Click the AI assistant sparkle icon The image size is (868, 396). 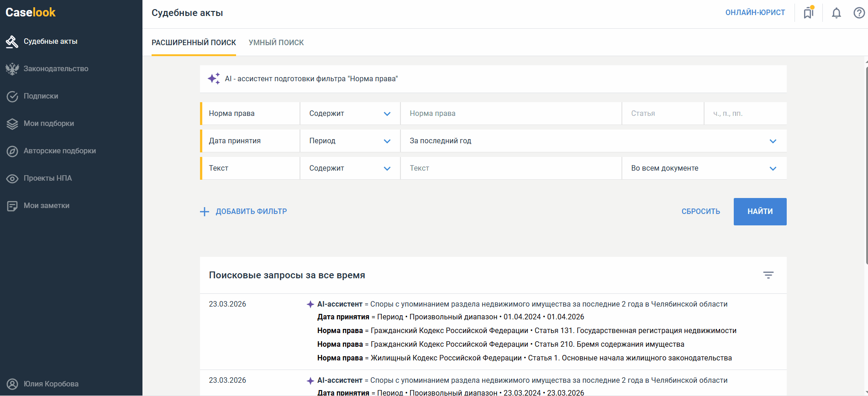pos(214,78)
